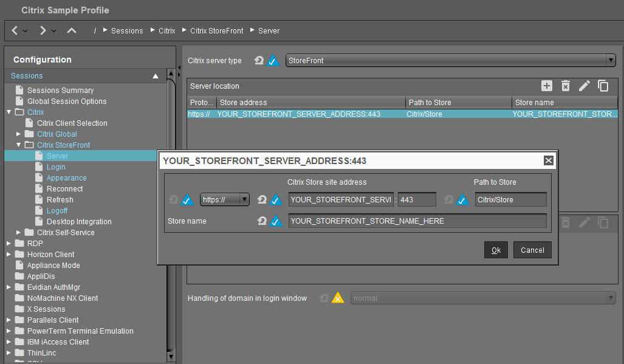
Task: Reset the Store name value
Action: 262,221
